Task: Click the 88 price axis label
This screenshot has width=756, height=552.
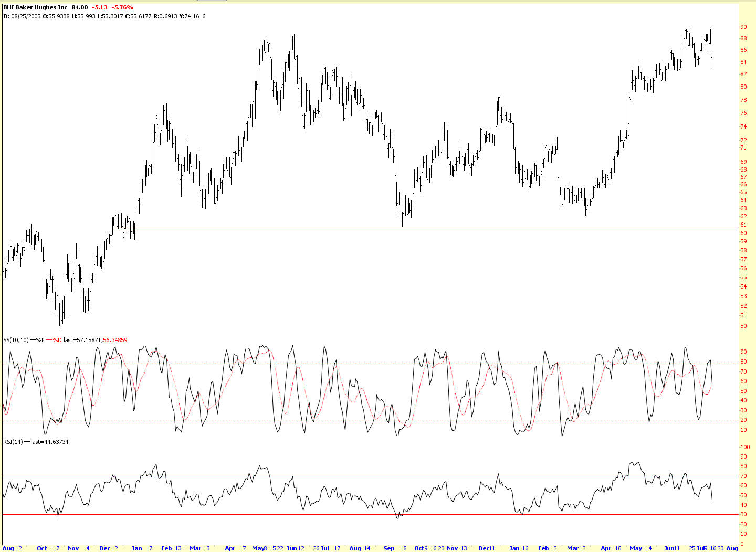Action: [x=743, y=39]
